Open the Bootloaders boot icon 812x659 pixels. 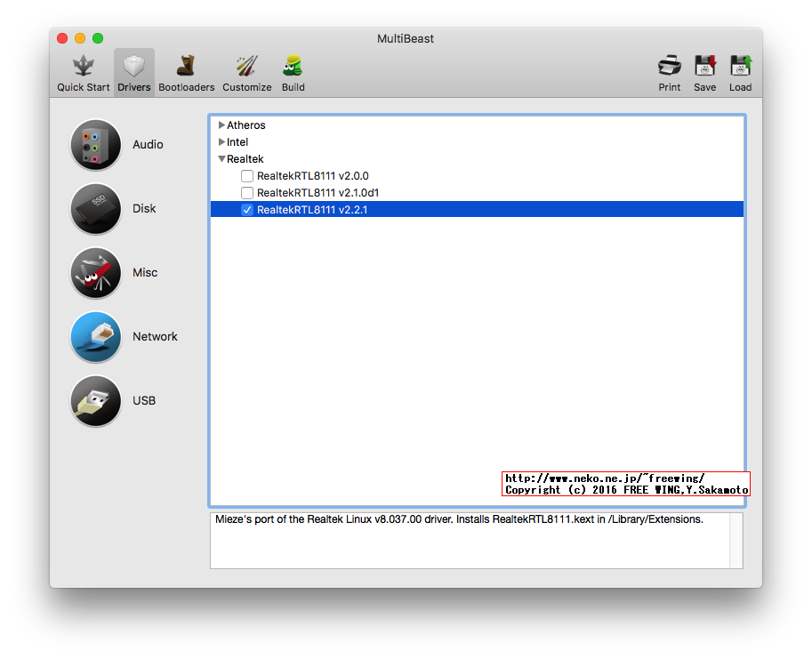[x=186, y=67]
